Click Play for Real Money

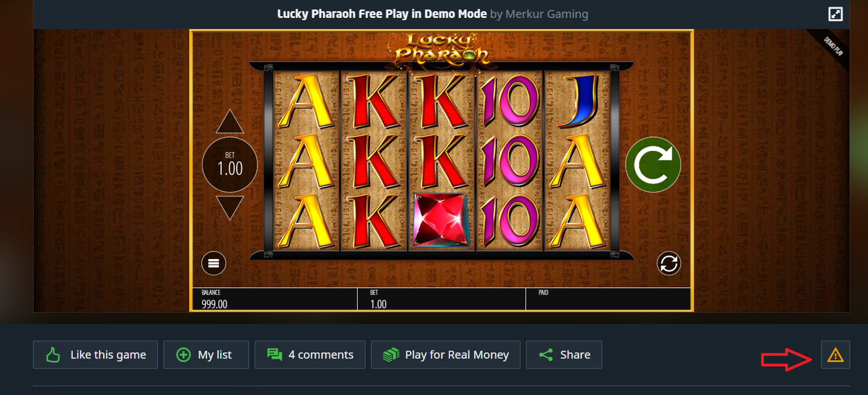pyautogui.click(x=446, y=355)
